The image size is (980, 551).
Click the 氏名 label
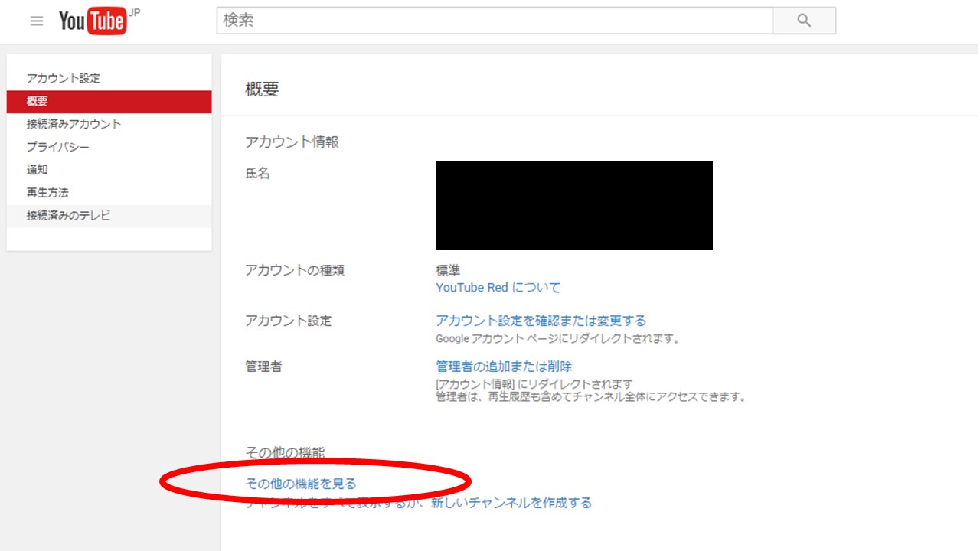[x=257, y=174]
